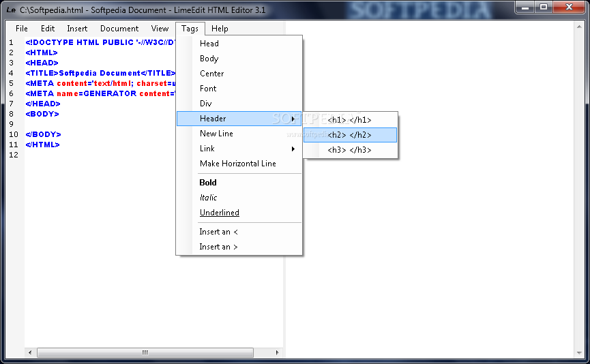
Task: Click the horizontal scrollbar right arrow
Action: (x=278, y=352)
